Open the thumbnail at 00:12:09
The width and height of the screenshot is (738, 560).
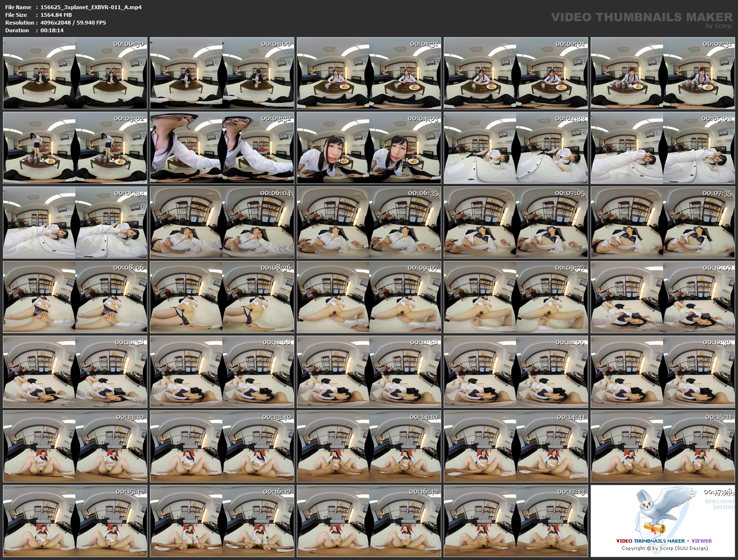(x=516, y=372)
